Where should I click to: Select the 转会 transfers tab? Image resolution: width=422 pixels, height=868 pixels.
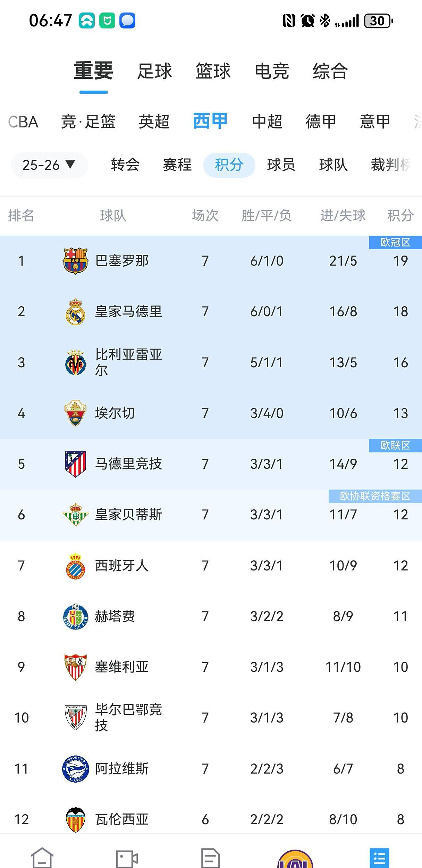(x=125, y=165)
